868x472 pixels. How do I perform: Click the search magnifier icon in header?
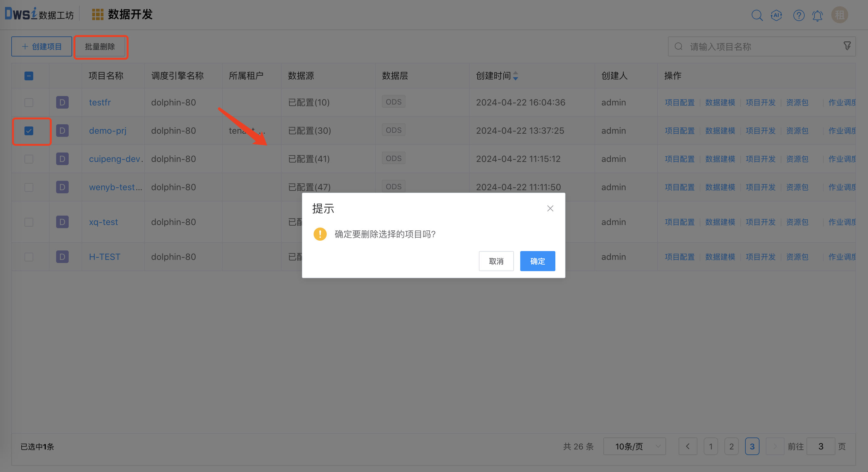(757, 15)
